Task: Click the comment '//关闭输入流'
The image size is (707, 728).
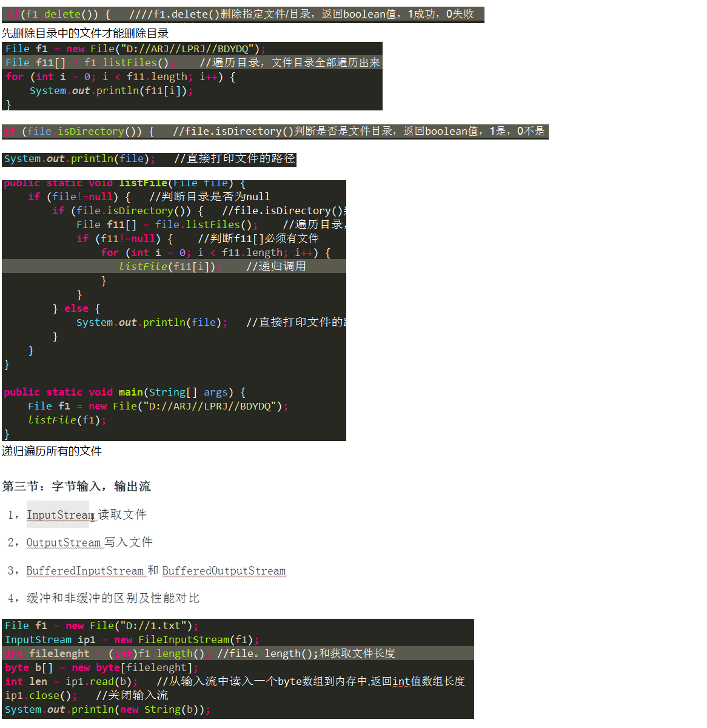Action: (x=132, y=696)
